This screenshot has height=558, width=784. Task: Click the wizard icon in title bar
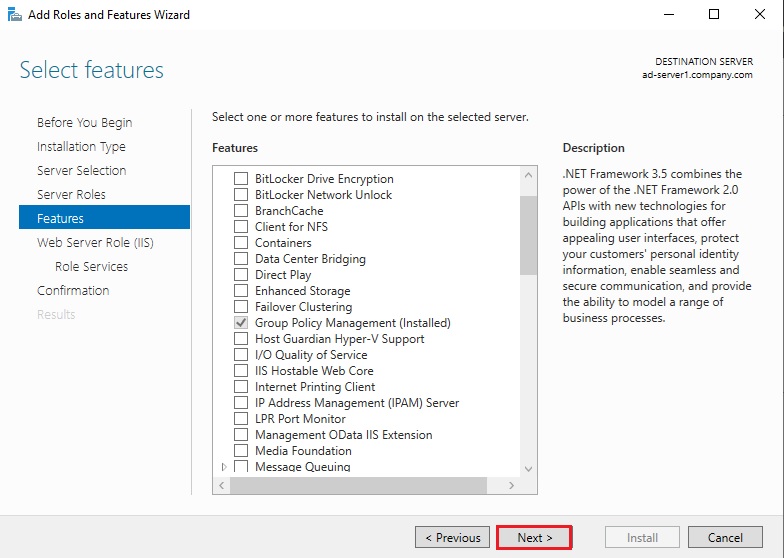coord(14,14)
